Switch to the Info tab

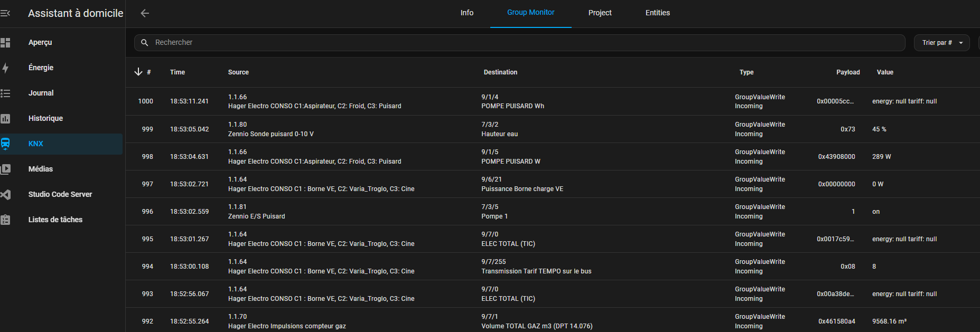point(466,13)
